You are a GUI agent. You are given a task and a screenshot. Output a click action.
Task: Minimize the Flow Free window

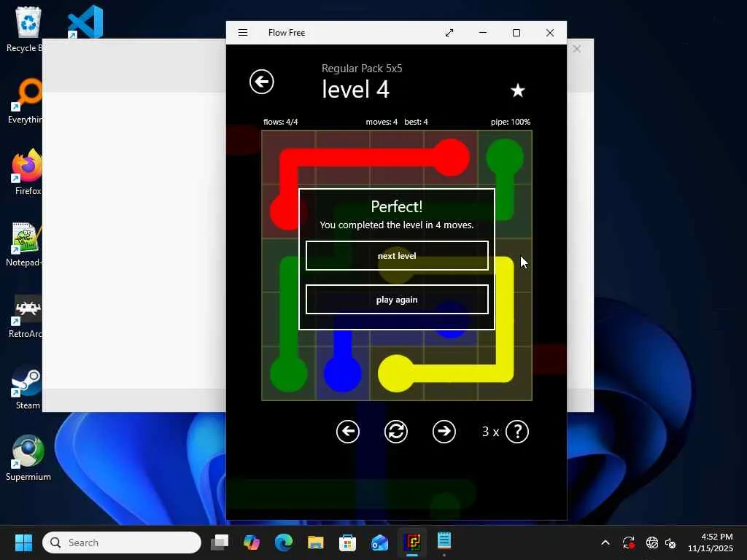tap(483, 32)
